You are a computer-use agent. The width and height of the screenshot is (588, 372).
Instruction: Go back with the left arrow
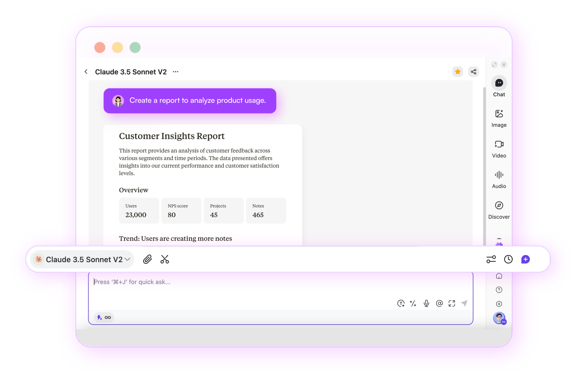tap(86, 72)
